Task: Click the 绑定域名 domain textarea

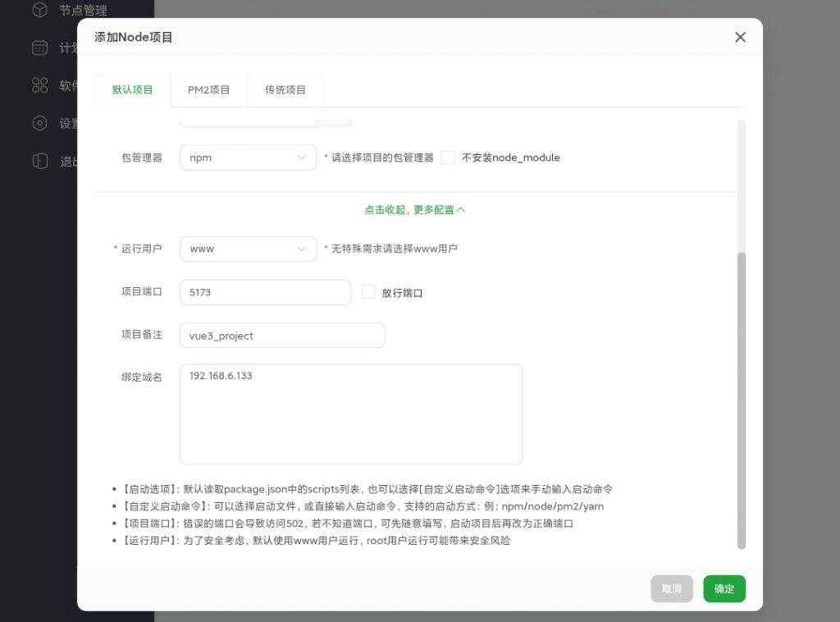Action: [x=350, y=413]
